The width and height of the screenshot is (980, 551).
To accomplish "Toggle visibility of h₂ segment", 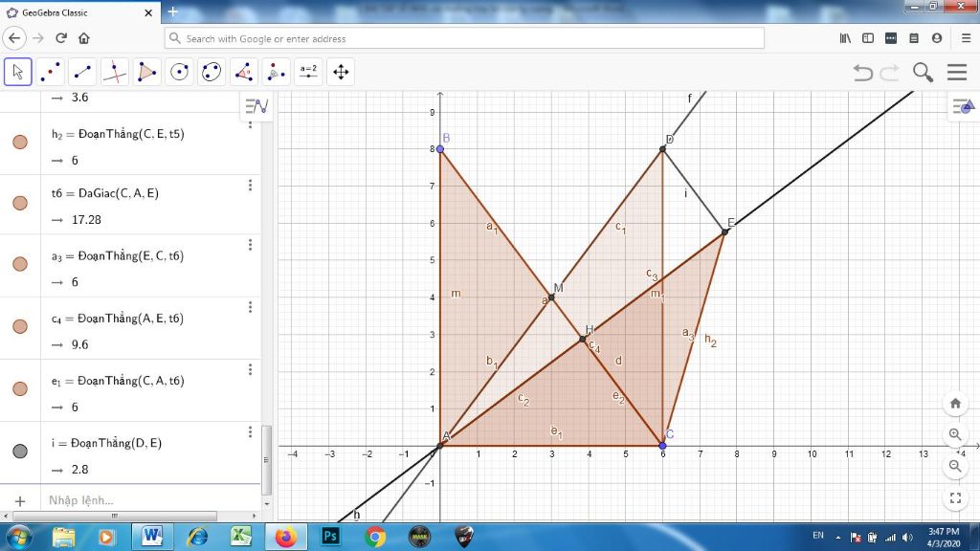I will [x=20, y=142].
